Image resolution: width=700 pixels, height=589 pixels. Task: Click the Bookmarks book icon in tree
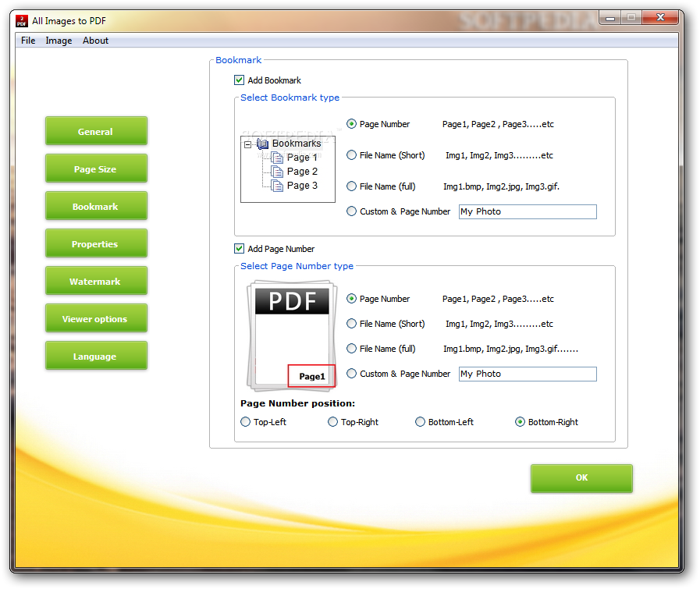(263, 144)
